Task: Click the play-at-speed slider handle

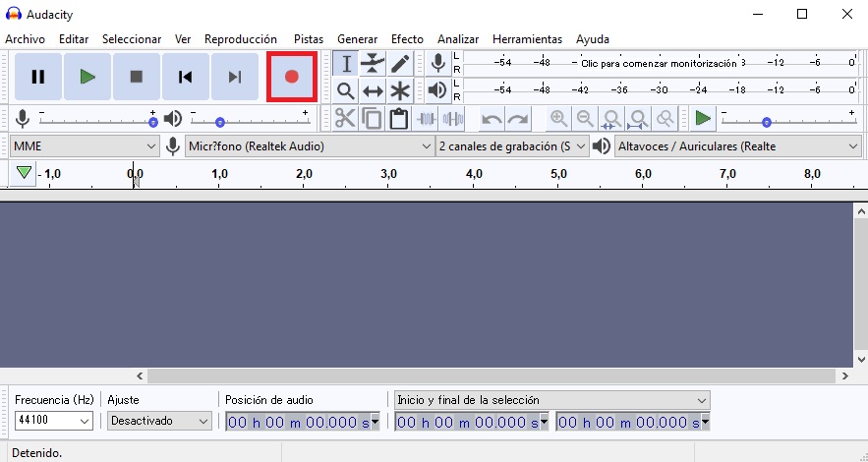Action: click(x=767, y=122)
